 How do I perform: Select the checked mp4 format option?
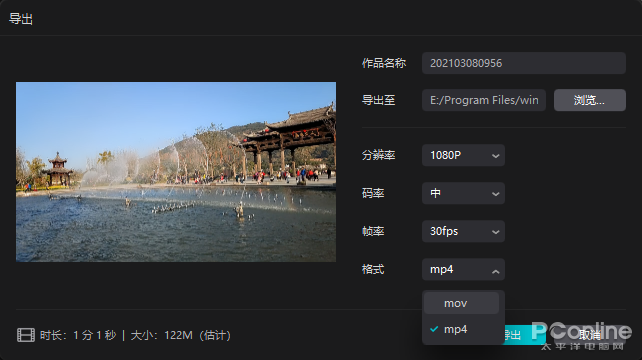(x=461, y=329)
